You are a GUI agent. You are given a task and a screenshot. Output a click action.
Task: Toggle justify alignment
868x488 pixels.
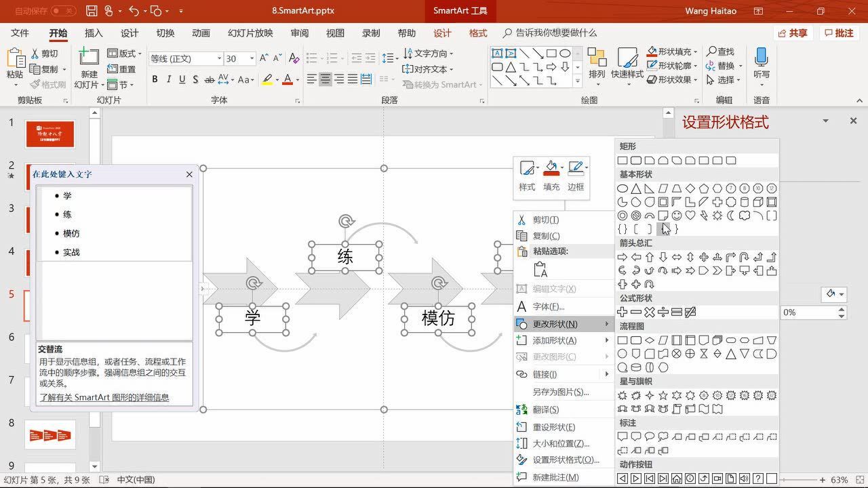353,79
